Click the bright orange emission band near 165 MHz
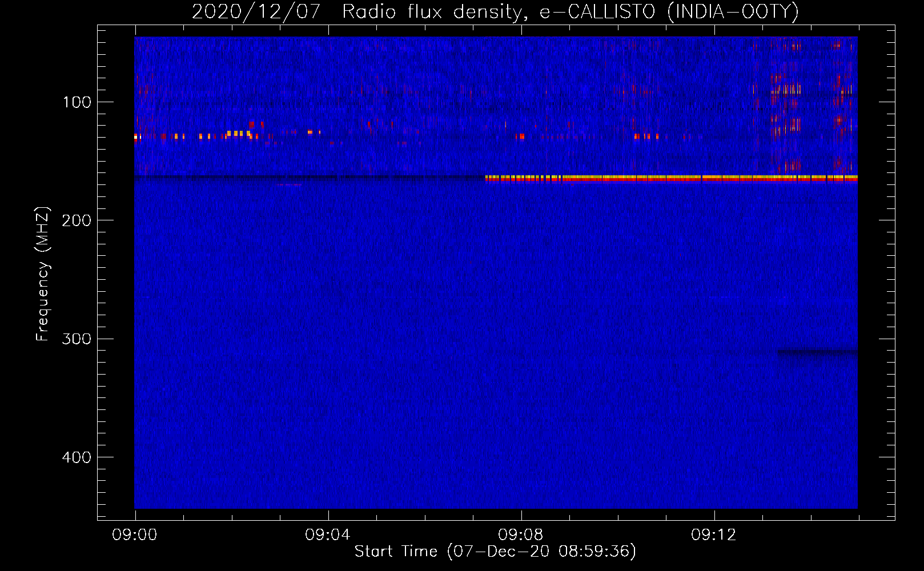 (x=671, y=178)
